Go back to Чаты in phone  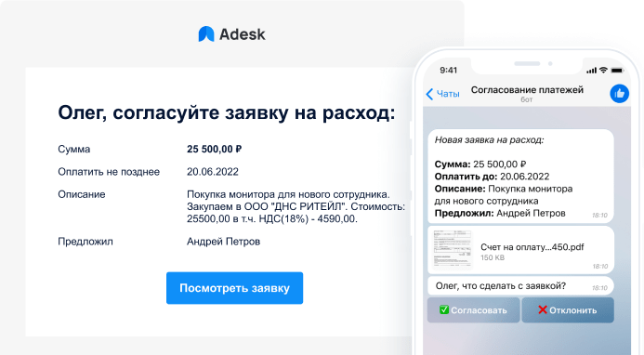tap(448, 94)
